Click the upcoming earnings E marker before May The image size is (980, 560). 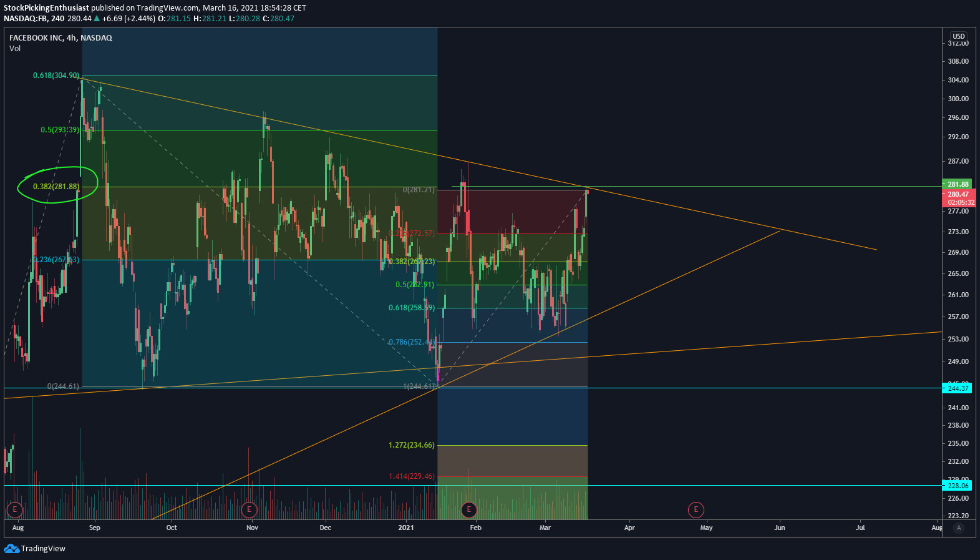tap(696, 509)
